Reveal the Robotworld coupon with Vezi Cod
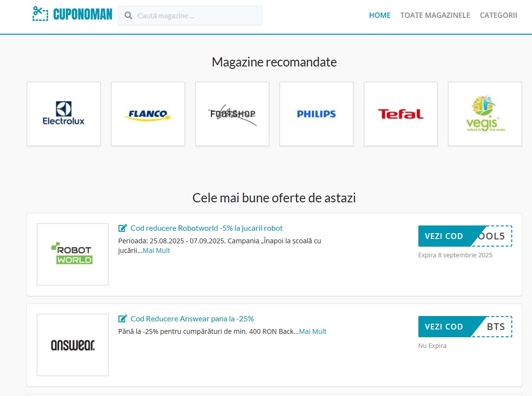 click(x=444, y=236)
